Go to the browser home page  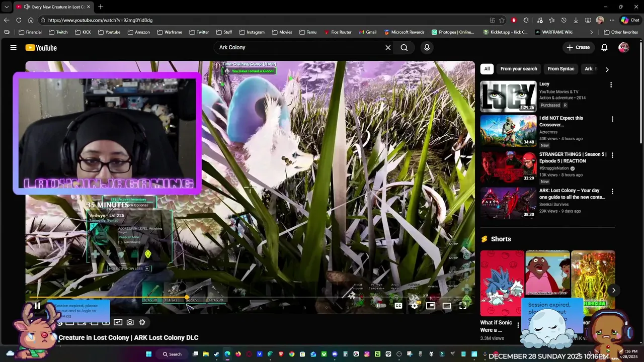(31, 20)
